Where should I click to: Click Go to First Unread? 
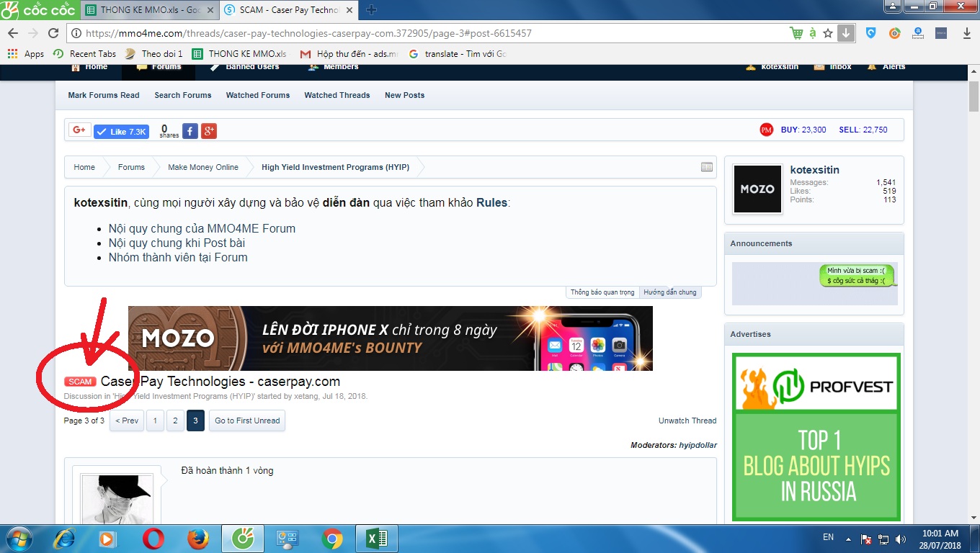pos(247,421)
